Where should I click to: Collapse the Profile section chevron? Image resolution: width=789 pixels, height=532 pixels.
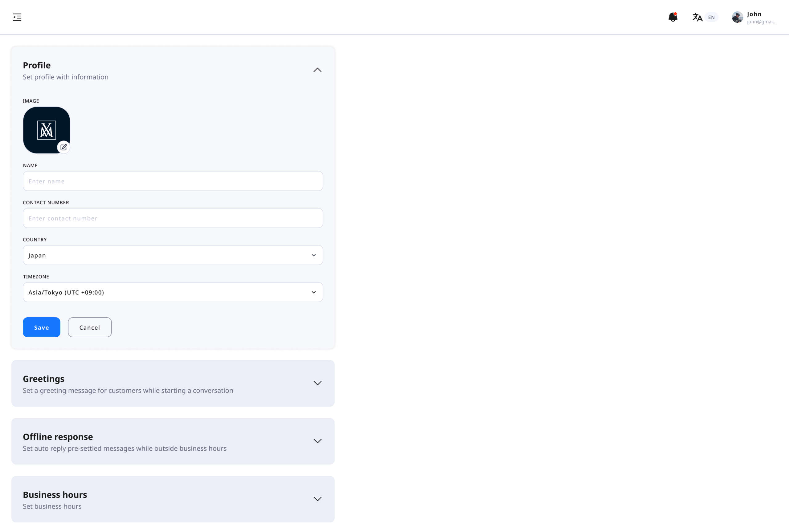tap(317, 70)
